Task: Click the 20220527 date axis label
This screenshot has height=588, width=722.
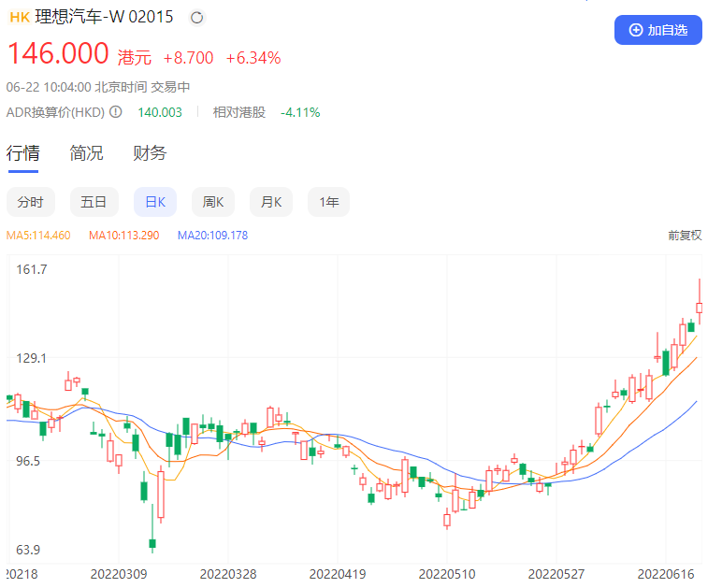Action: point(556,574)
